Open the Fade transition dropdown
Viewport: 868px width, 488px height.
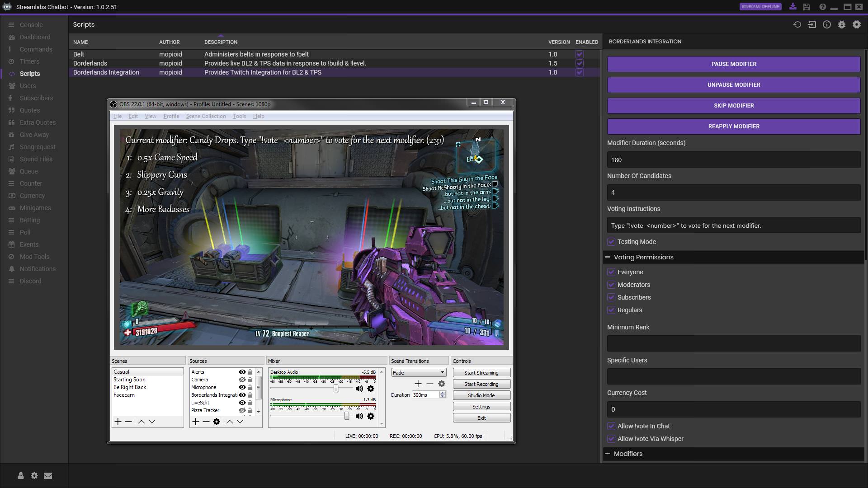[x=418, y=373]
